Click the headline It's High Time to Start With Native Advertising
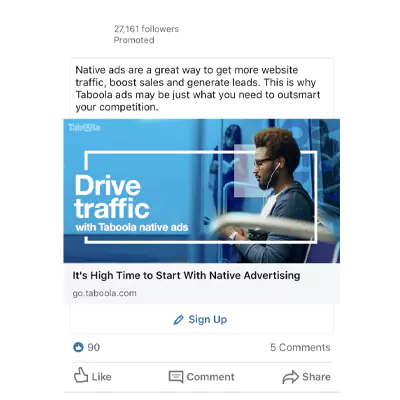 point(186,276)
